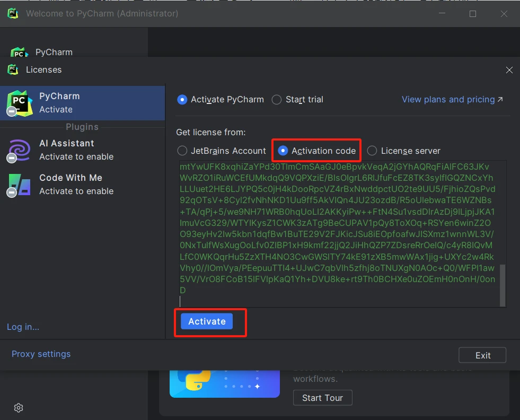Choose Activation code license source
The height and width of the screenshot is (420, 520).
[x=283, y=151]
